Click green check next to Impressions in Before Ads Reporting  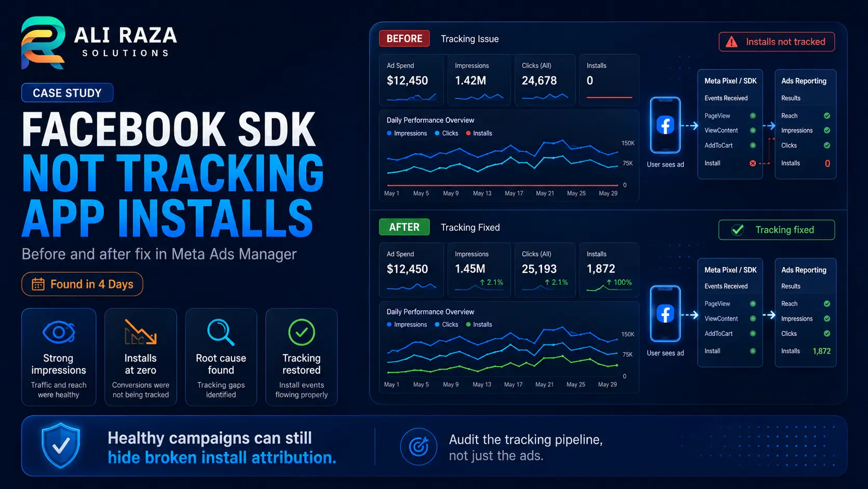click(x=827, y=130)
